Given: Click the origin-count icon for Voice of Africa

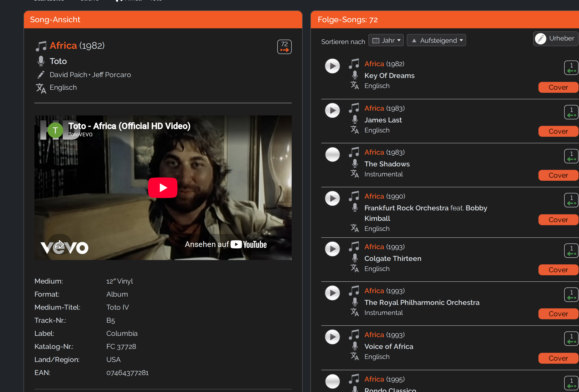Looking at the screenshot, I should (x=571, y=339).
